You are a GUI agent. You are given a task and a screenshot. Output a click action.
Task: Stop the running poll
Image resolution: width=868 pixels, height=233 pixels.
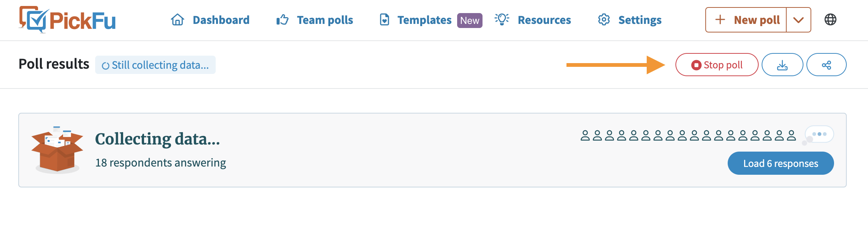(717, 65)
